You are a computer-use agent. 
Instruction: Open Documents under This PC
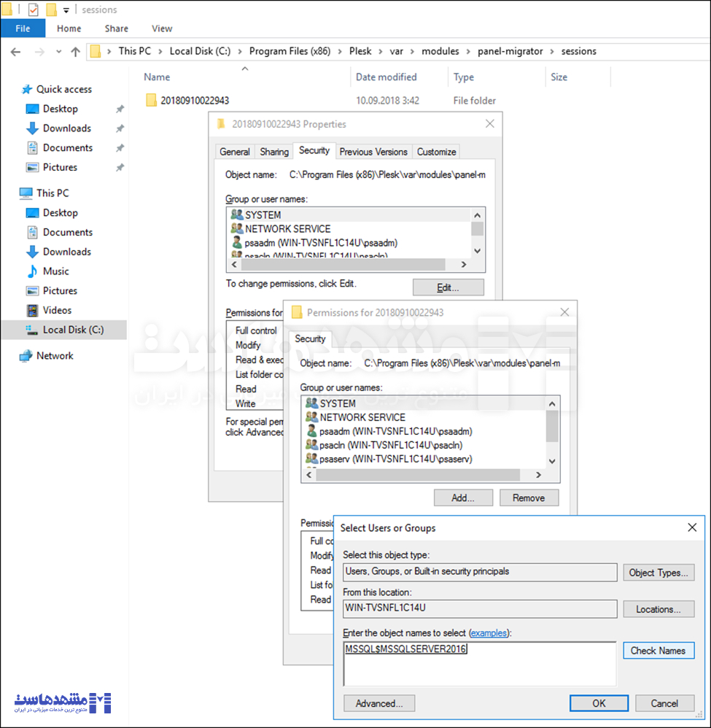[68, 232]
